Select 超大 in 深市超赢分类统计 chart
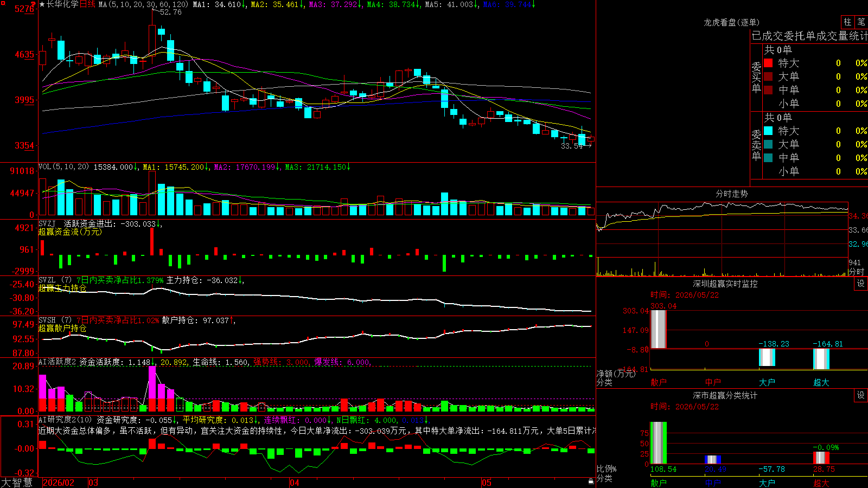Image resolution: width=868 pixels, height=488 pixels. pyautogui.click(x=821, y=483)
